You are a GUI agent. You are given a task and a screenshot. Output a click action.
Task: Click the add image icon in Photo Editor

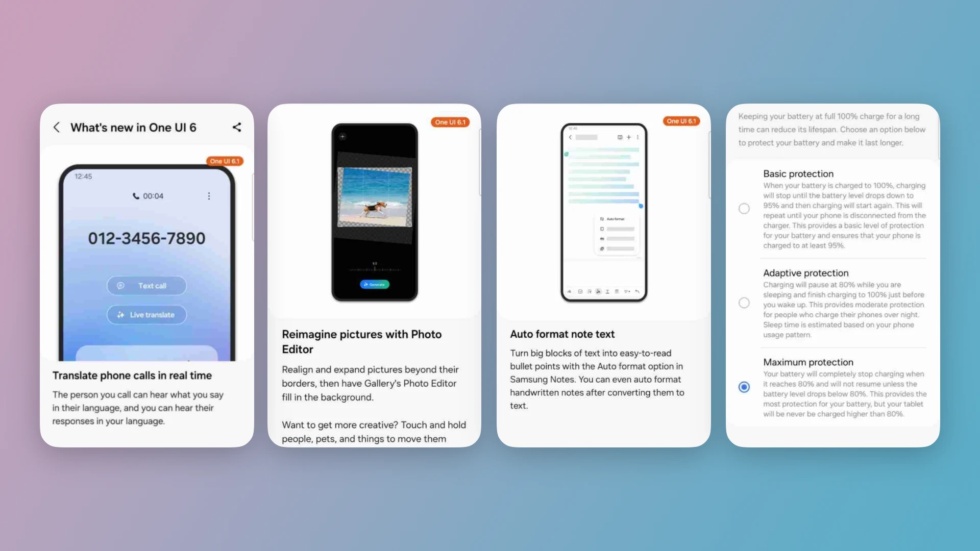point(341,137)
